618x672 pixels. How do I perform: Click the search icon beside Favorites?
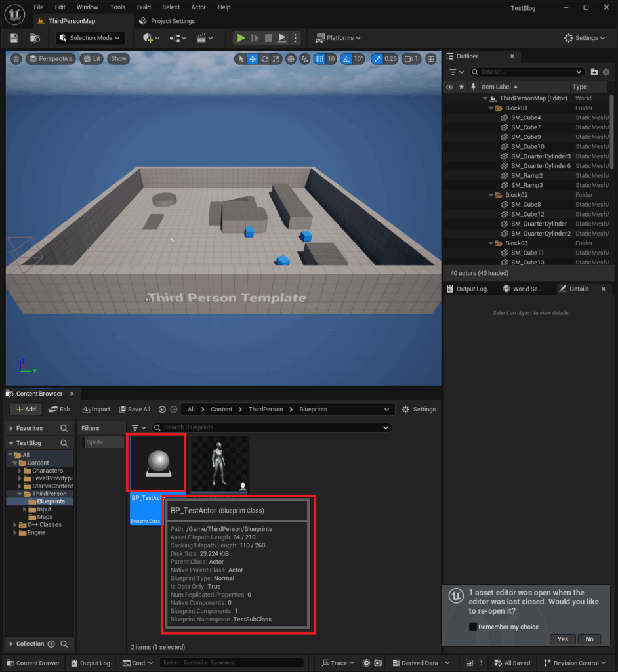64,428
